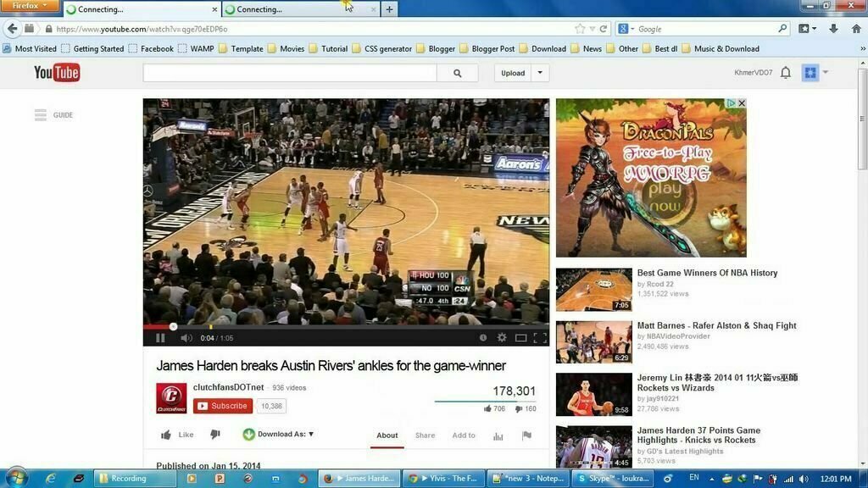Screen dimensions: 868x488
Task: Open search engine selector dropdown
Action: coord(626,29)
